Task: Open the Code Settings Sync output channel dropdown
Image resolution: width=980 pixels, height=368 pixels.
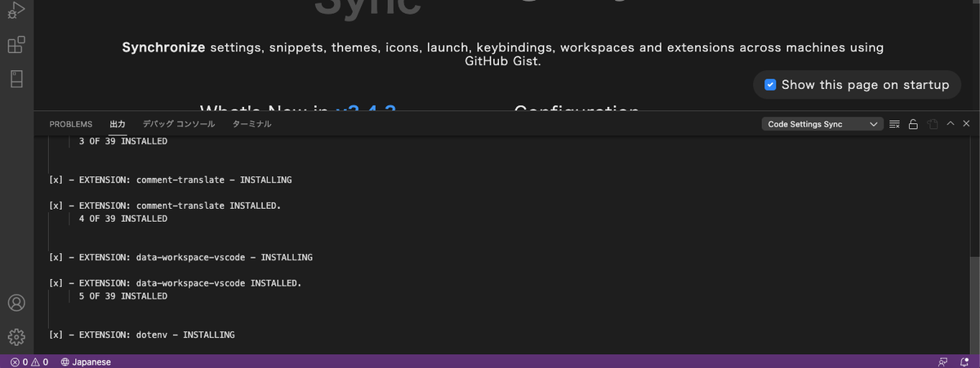Action: 822,124
